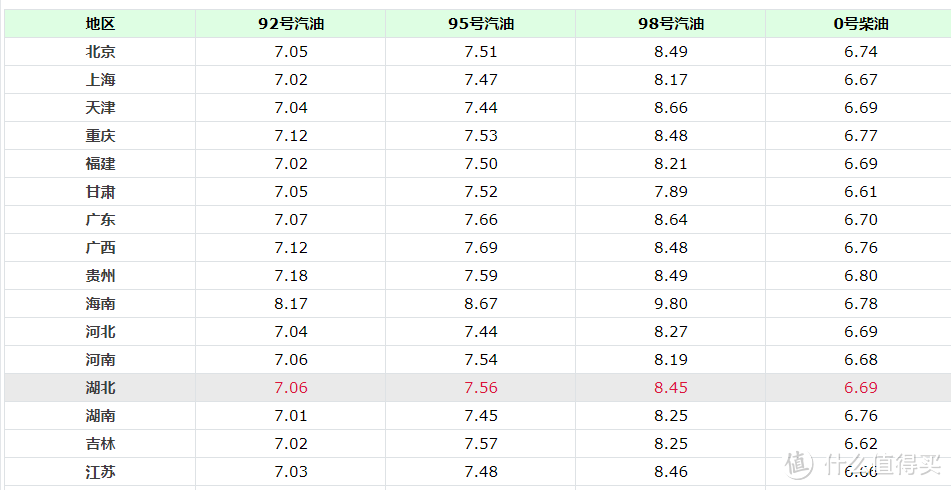
Task: Select the 河北 region cell
Action: click(100, 332)
